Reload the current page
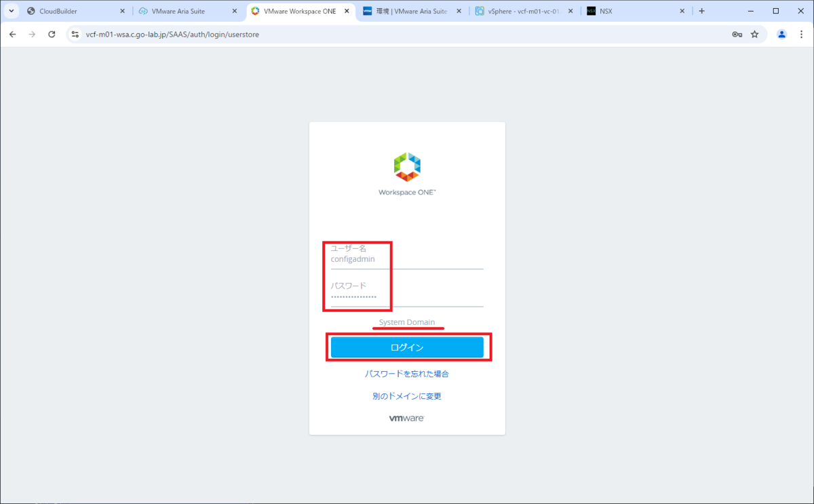This screenshot has height=504, width=814. click(52, 34)
